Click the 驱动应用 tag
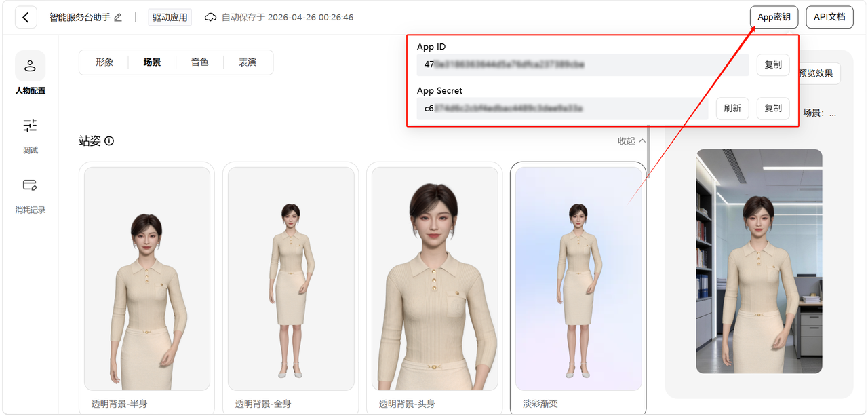 coord(170,18)
